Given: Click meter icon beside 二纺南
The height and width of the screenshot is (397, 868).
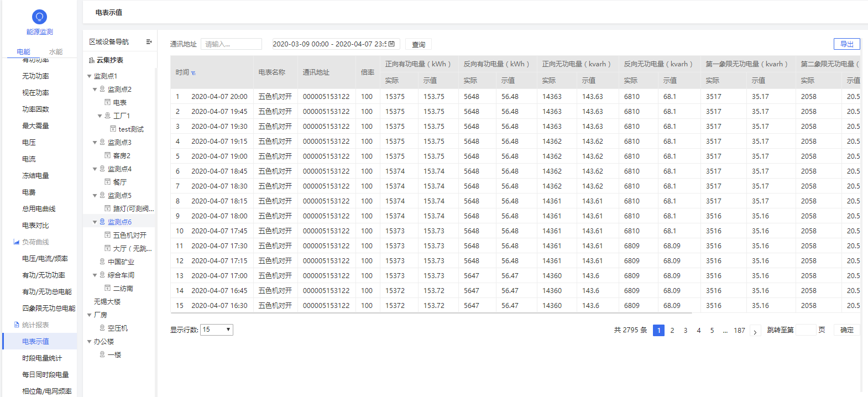Looking at the screenshot, I should point(108,288).
